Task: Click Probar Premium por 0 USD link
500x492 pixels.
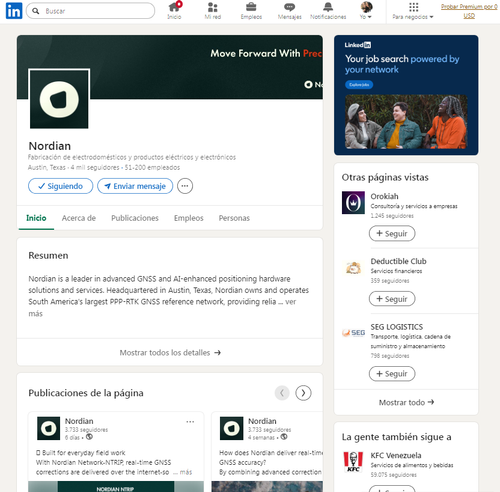Action: (x=469, y=11)
